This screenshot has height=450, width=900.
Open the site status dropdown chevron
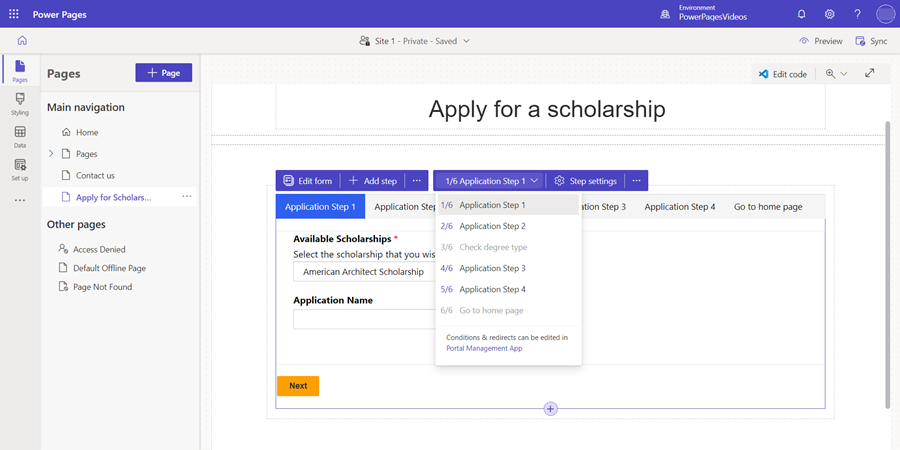pos(467,41)
